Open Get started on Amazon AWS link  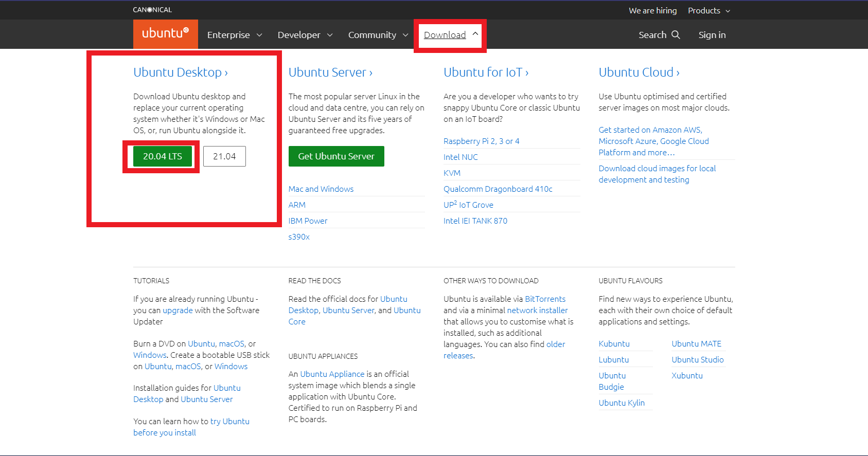653,141
